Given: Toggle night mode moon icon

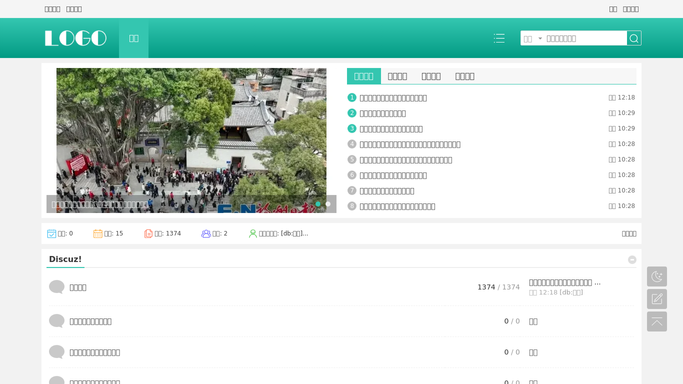Looking at the screenshot, I should [657, 276].
